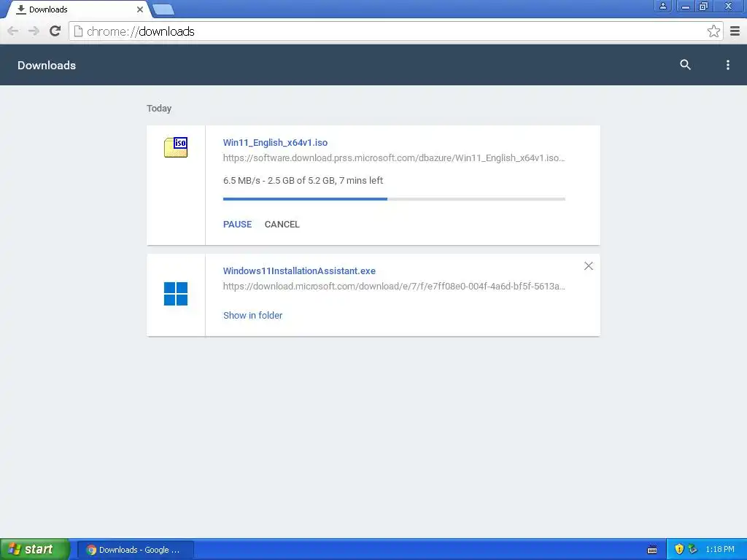Click the Downloads - Google taskbar button
The width and height of the screenshot is (747, 560).
135,550
